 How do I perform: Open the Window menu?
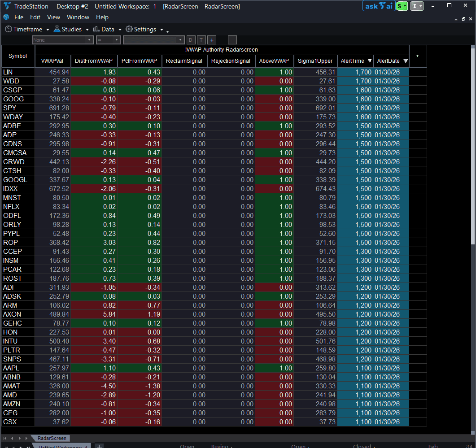click(78, 17)
